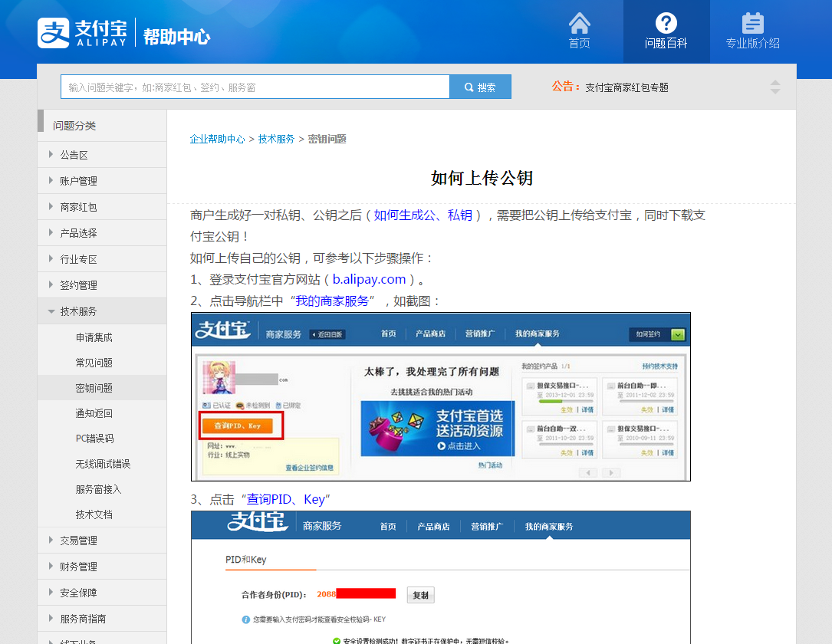Image resolution: width=832 pixels, height=644 pixels.
Task: Go to 首页 home icon
Action: (x=580, y=31)
